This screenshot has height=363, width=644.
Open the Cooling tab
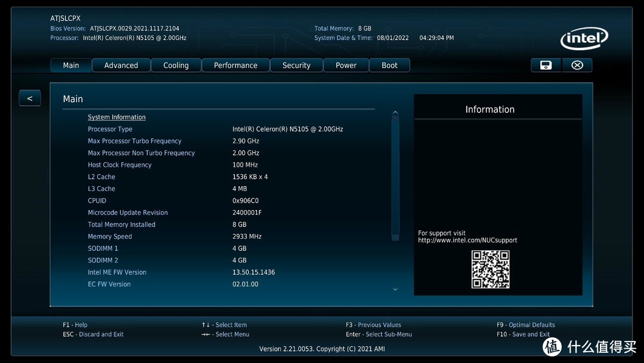(x=176, y=65)
